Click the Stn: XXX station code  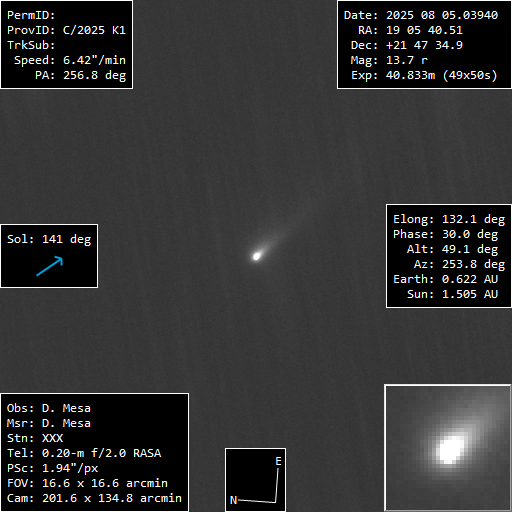pyautogui.click(x=35, y=438)
